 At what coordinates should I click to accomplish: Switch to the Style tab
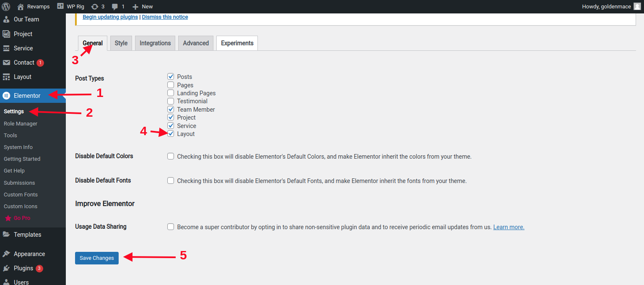121,43
